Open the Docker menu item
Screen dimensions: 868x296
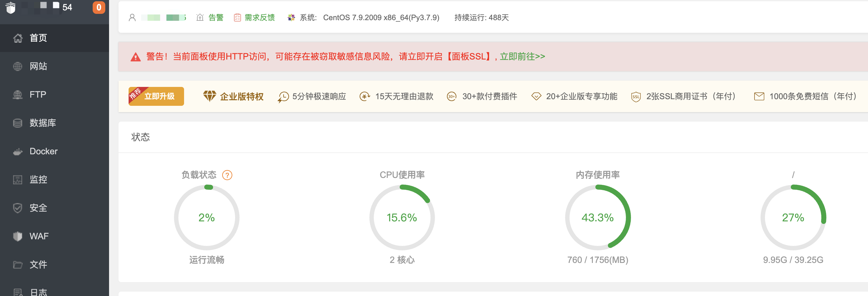click(x=54, y=151)
